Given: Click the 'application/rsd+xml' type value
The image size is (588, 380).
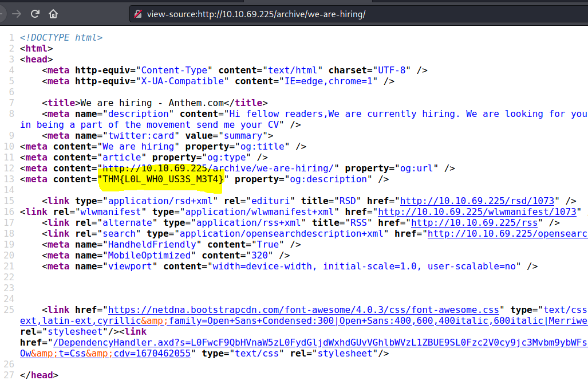Looking at the screenshot, I should 160,201.
